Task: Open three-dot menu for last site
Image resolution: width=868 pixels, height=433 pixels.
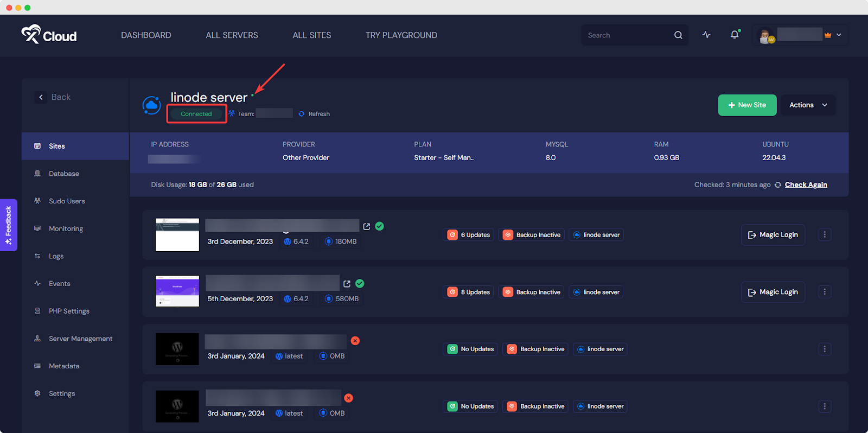Action: coord(825,406)
